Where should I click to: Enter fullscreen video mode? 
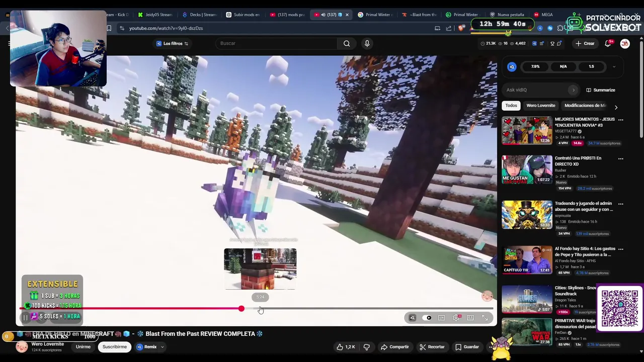(485, 318)
